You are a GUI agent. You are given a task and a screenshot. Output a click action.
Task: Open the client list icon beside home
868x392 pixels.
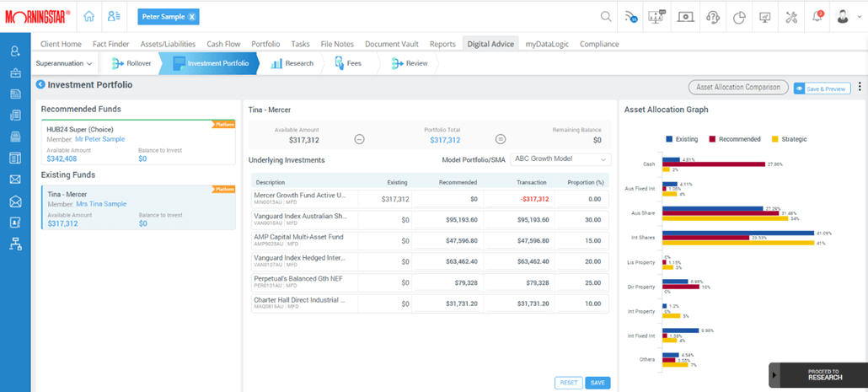click(115, 17)
